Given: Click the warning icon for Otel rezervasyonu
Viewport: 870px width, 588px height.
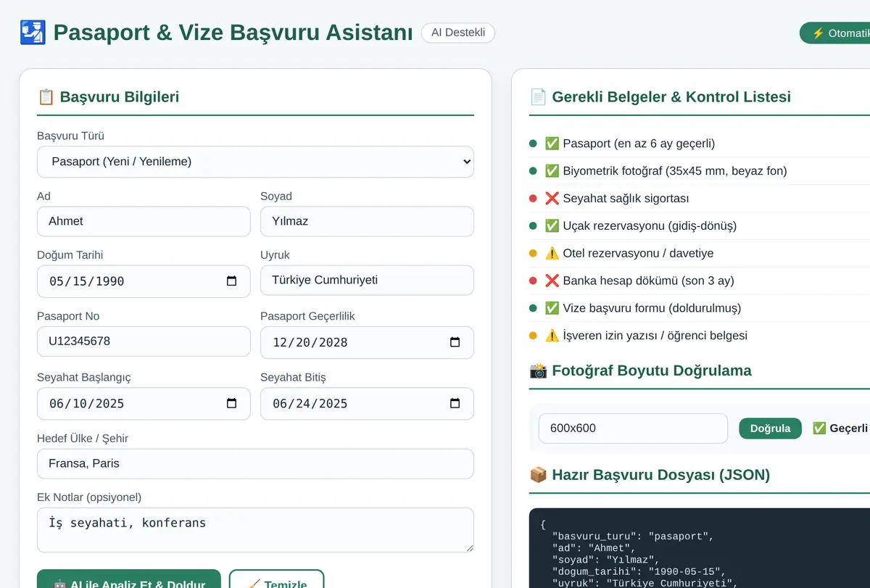Looking at the screenshot, I should 552,254.
